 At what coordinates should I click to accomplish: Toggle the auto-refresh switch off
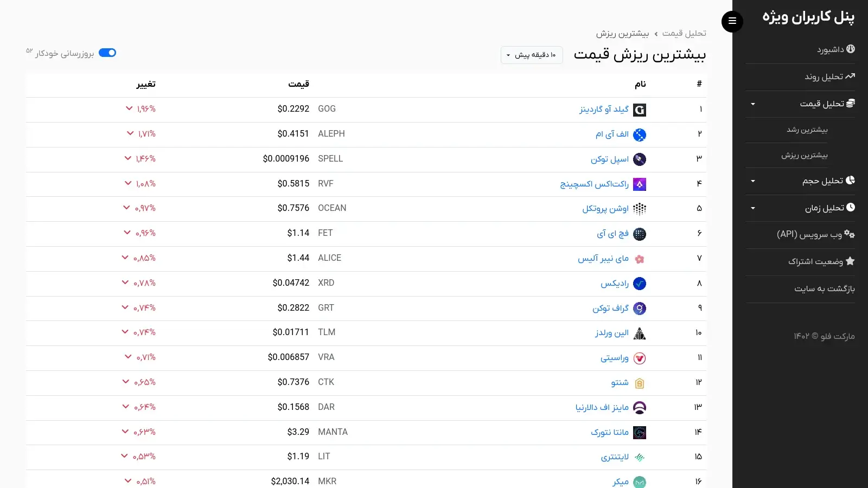click(x=107, y=53)
